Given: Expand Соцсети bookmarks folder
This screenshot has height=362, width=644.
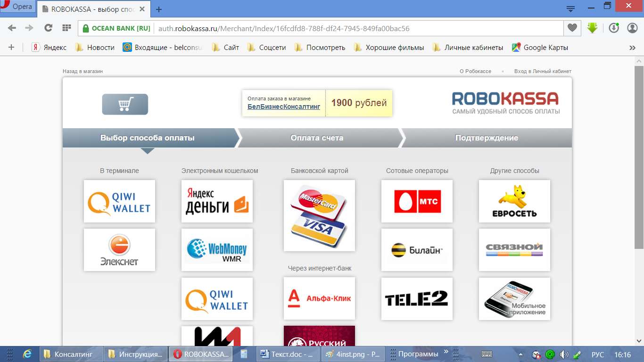Looking at the screenshot, I should click(x=266, y=47).
